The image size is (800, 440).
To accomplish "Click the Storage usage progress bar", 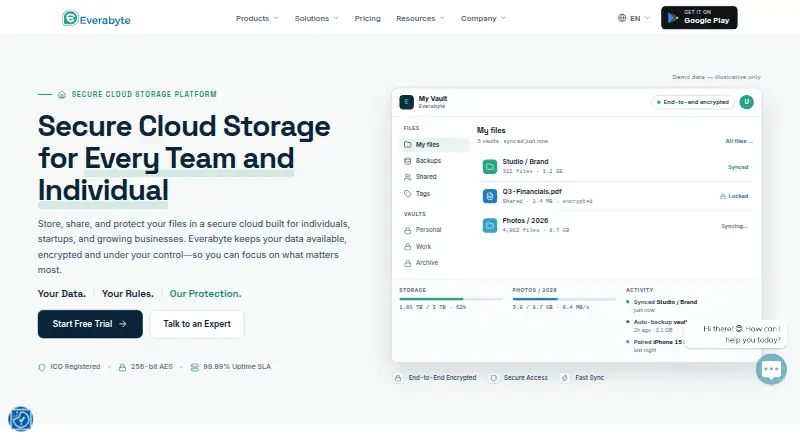I will pos(451,299).
